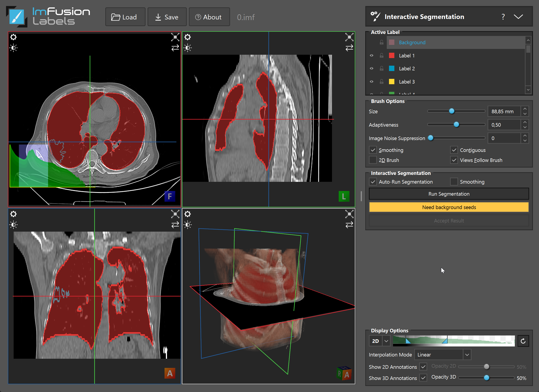Disable brush Smoothing checkbox

pos(373,150)
